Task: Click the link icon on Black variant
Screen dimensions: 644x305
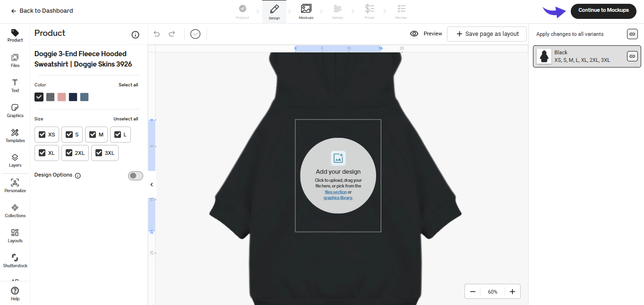Action: point(632,56)
